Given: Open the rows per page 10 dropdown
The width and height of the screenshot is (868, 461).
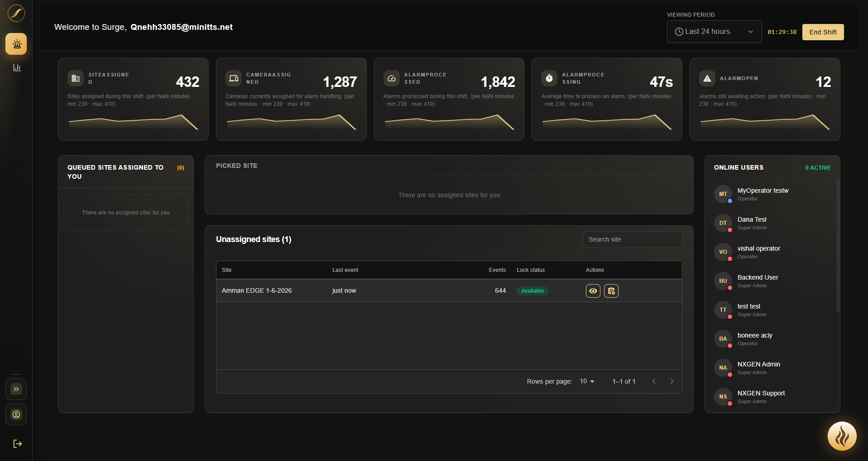Looking at the screenshot, I should click(x=587, y=381).
